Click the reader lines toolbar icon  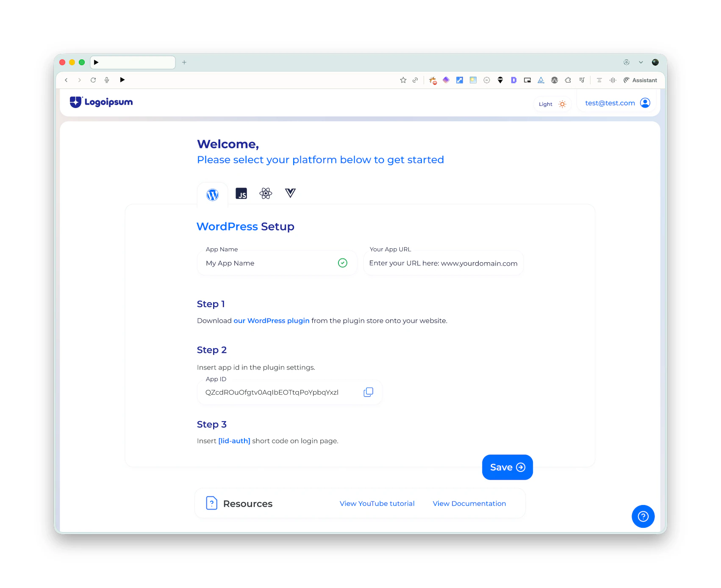pyautogui.click(x=599, y=80)
